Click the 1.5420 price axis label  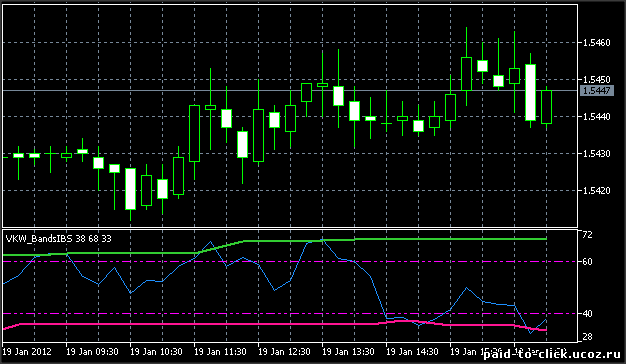coord(596,191)
